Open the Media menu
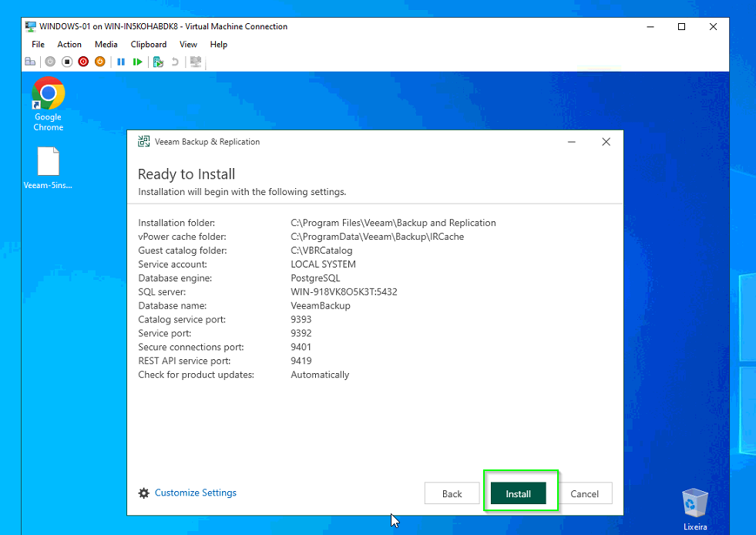Viewport: 756px width, 535px height. click(106, 45)
